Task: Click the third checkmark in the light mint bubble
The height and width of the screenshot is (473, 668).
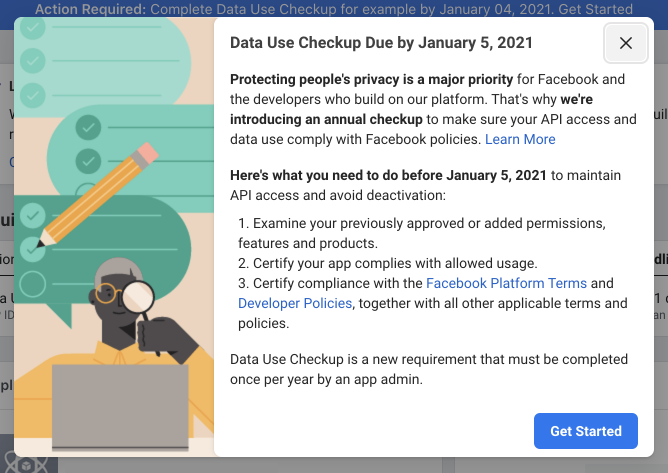Action: coord(33,95)
